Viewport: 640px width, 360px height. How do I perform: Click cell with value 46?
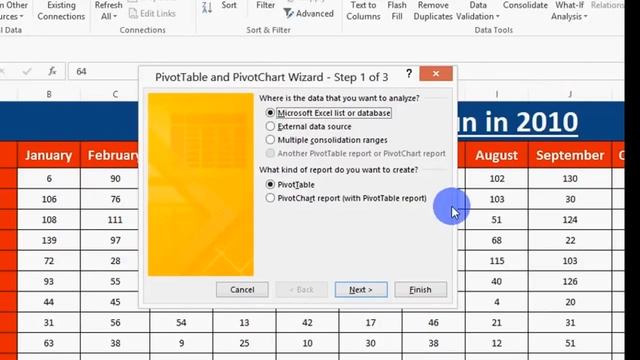pyautogui.click(x=433, y=322)
